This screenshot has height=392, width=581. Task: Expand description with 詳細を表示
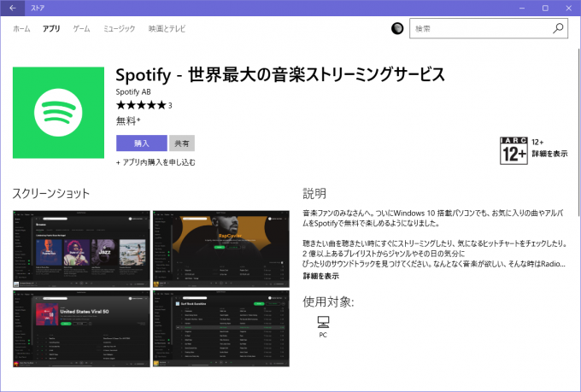coord(321,276)
